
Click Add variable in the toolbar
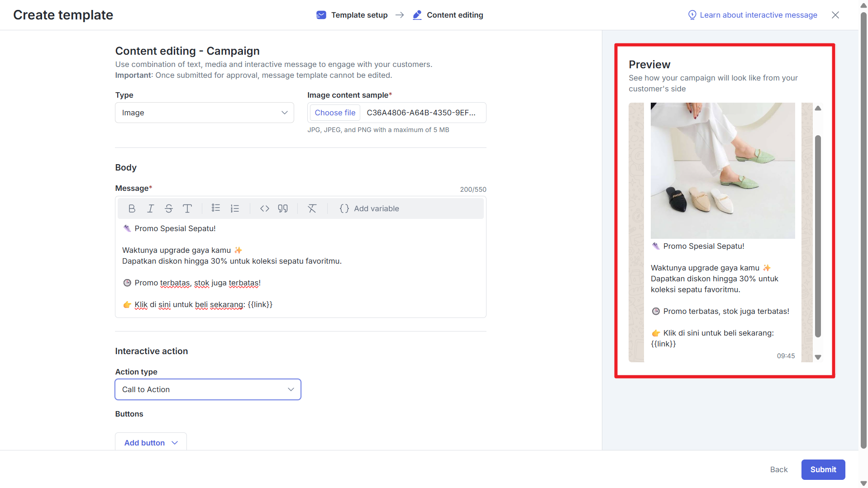[x=369, y=208]
